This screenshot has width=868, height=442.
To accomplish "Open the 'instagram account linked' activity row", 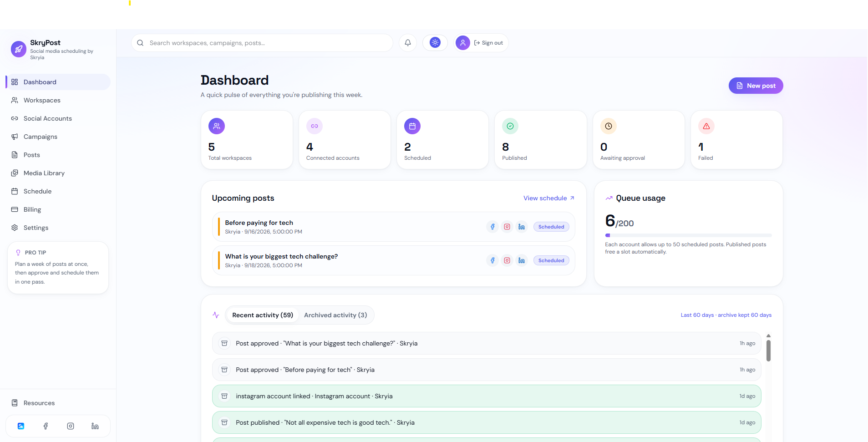I will (x=487, y=396).
